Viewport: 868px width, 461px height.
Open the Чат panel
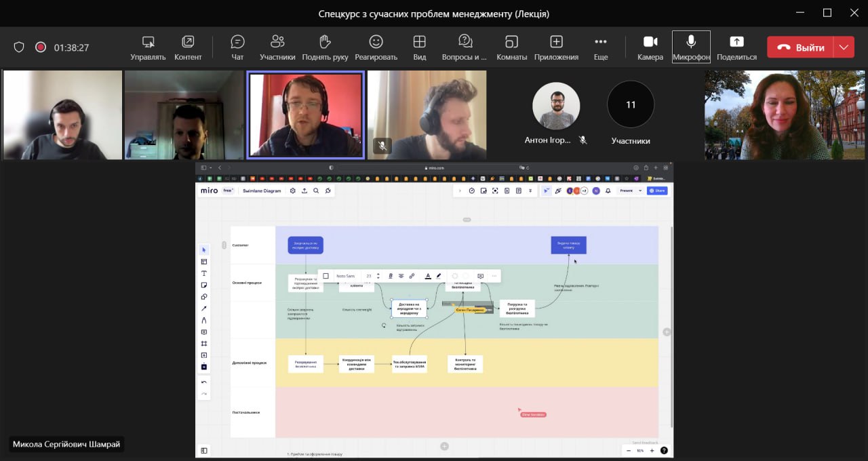(x=237, y=47)
